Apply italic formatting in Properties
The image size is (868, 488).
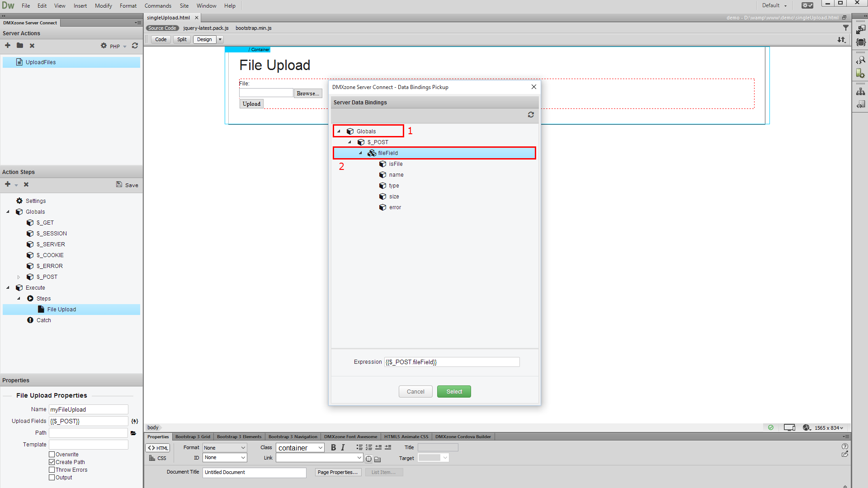click(343, 447)
